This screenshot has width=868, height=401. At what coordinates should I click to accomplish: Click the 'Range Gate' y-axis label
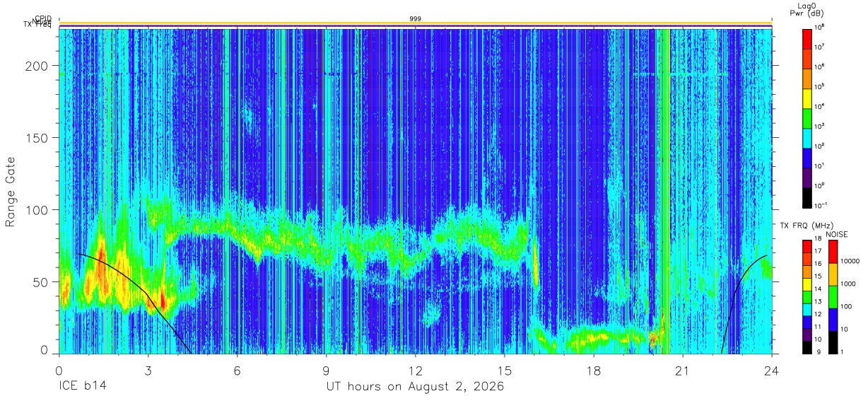pyautogui.click(x=11, y=192)
